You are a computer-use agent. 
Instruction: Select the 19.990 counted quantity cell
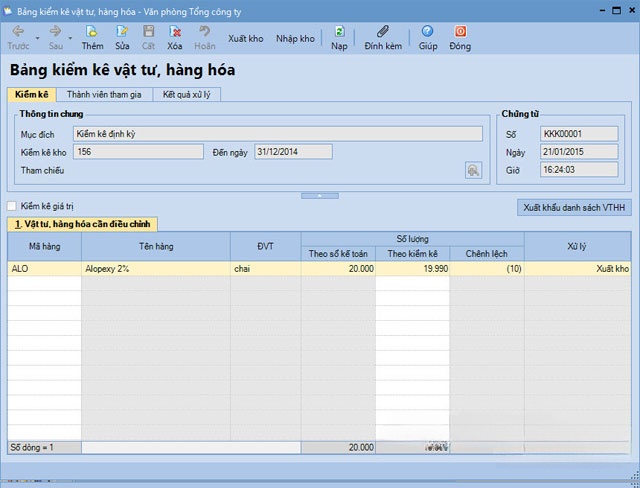click(x=412, y=269)
